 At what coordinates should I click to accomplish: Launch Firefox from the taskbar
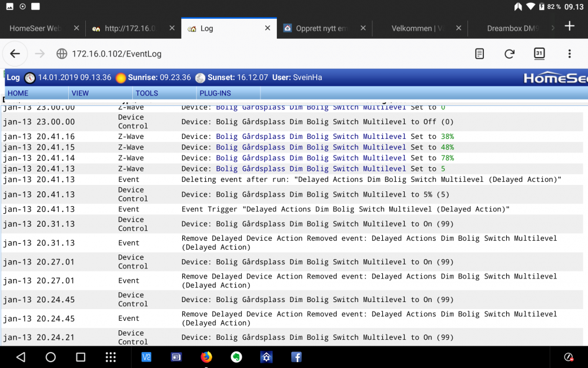206,357
